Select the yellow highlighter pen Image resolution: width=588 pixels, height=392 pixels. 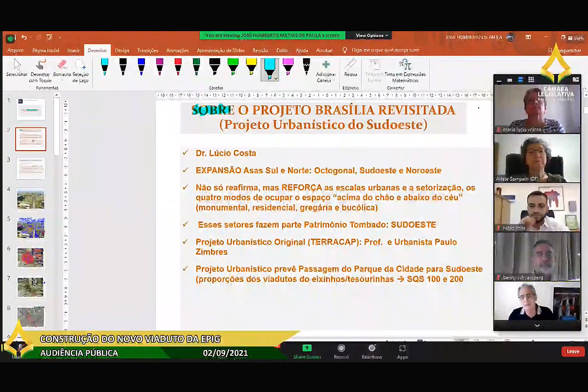click(251, 66)
